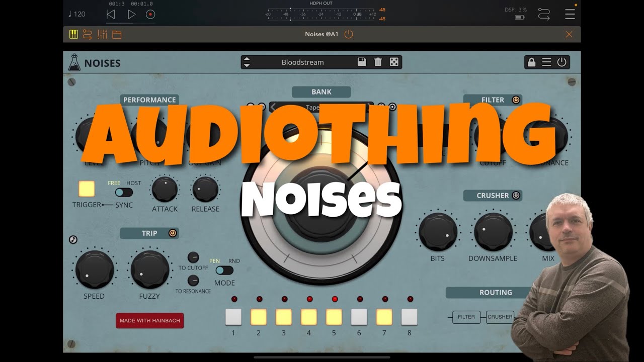
Task: Click the DSP 3 % readout
Action: [516, 10]
